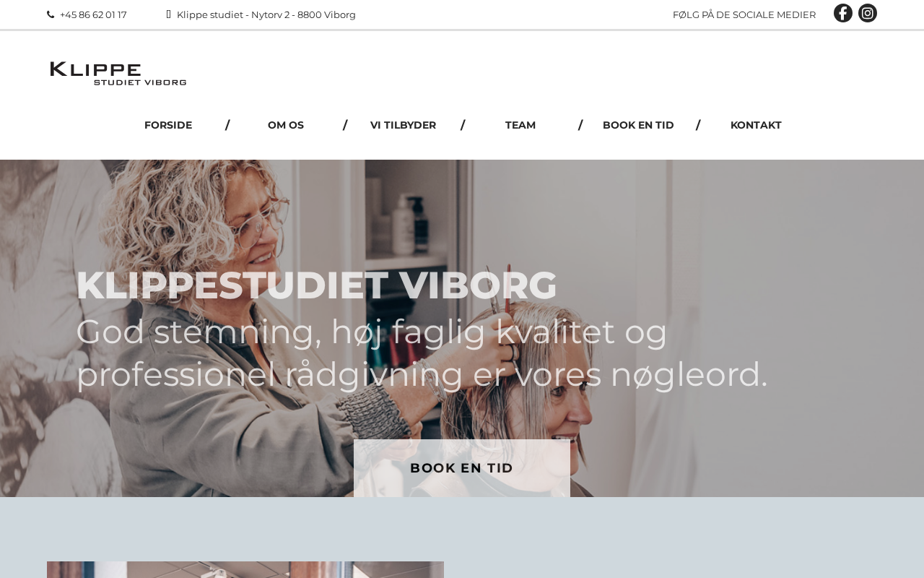Click the phone icon beside the number
924x578 pixels.
click(51, 14)
